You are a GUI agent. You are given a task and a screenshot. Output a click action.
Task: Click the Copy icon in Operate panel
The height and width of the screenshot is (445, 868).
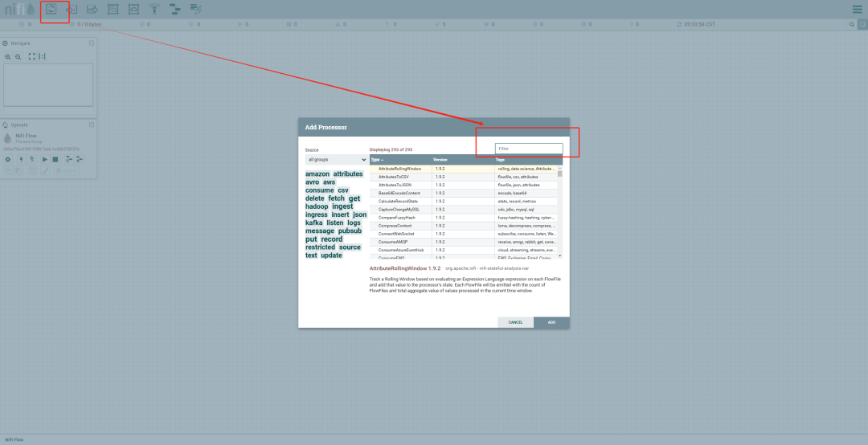point(8,170)
